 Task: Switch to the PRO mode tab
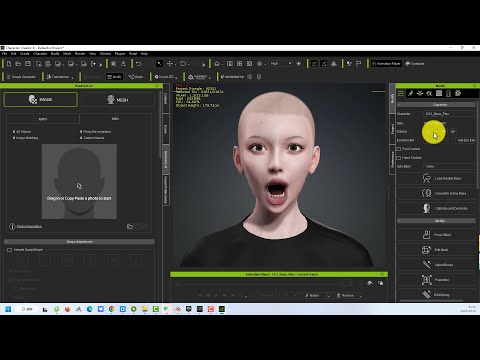point(115,119)
